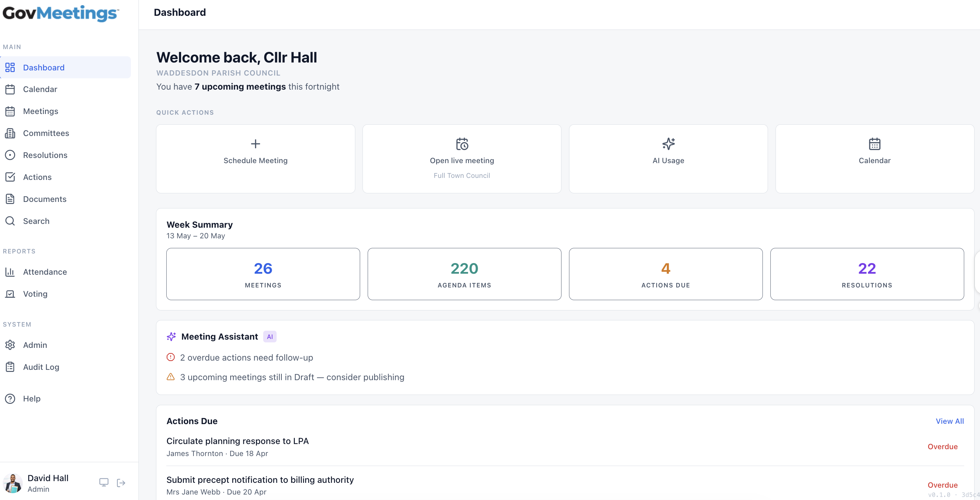The height and width of the screenshot is (500, 980).
Task: Open the Meetings sidebar item
Action: [65, 111]
